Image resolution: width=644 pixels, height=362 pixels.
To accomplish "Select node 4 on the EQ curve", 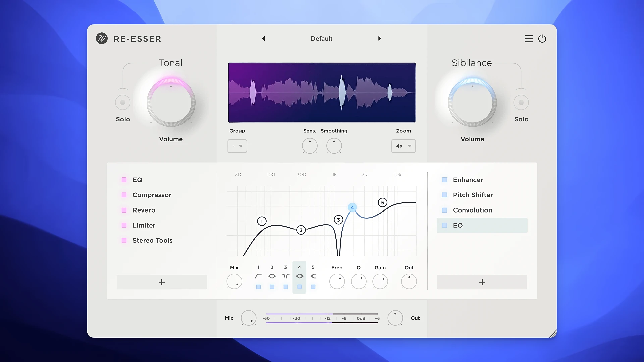I will pos(352,207).
